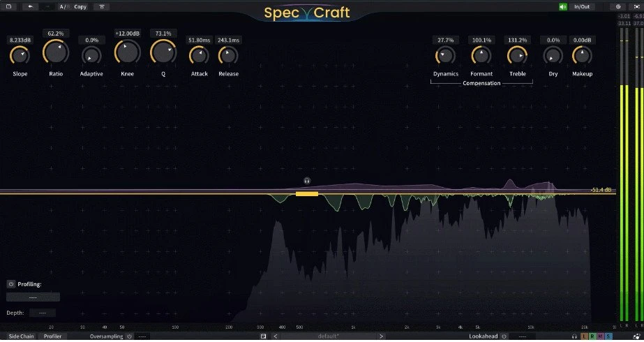The width and height of the screenshot is (644, 342).
Task: Click the In/Out button
Action: click(582, 6)
